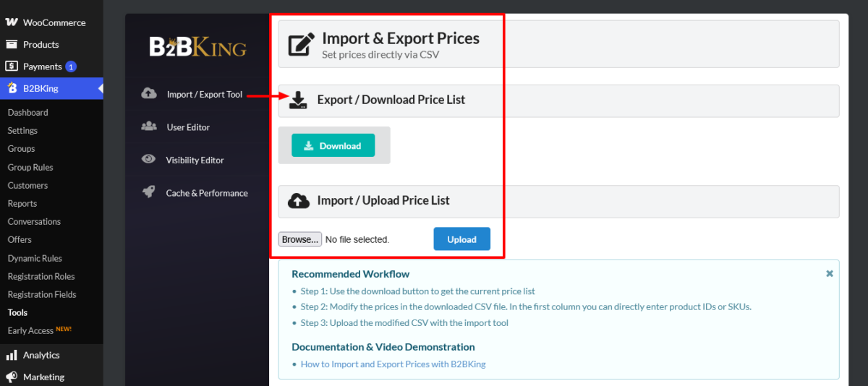
Task: Click the B2BKing sidebar icon
Action: point(12,88)
